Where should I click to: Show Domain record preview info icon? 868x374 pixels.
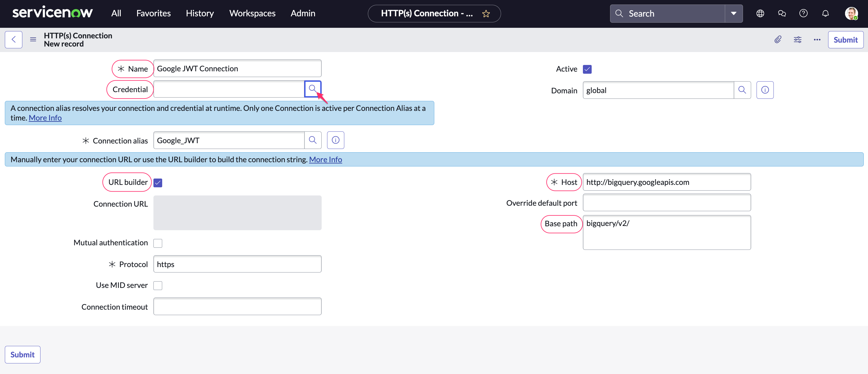pos(765,90)
